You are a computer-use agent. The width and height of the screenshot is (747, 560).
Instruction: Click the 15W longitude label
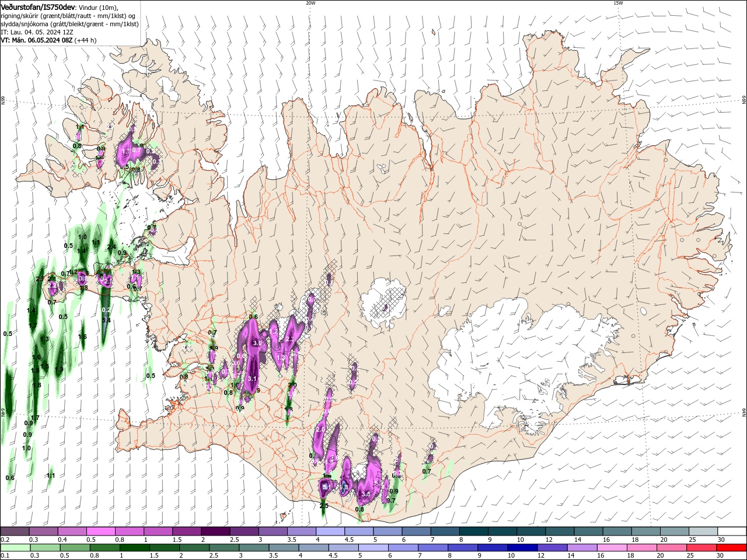(618, 3)
